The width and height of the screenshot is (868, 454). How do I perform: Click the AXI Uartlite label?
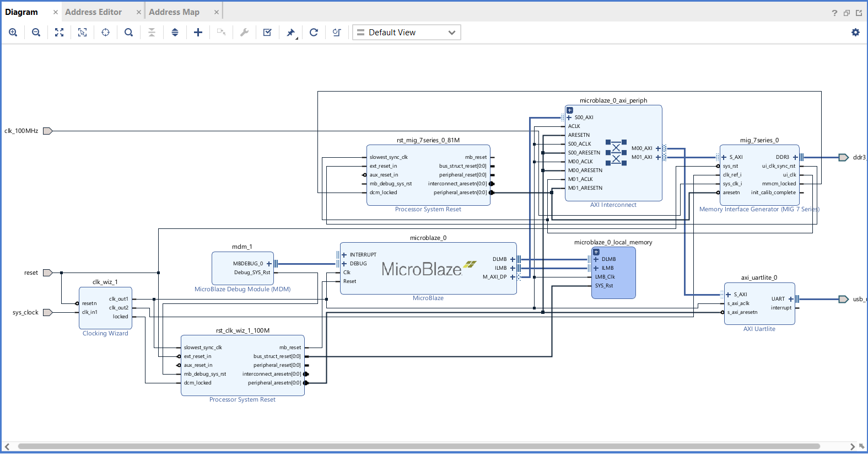coord(759,329)
